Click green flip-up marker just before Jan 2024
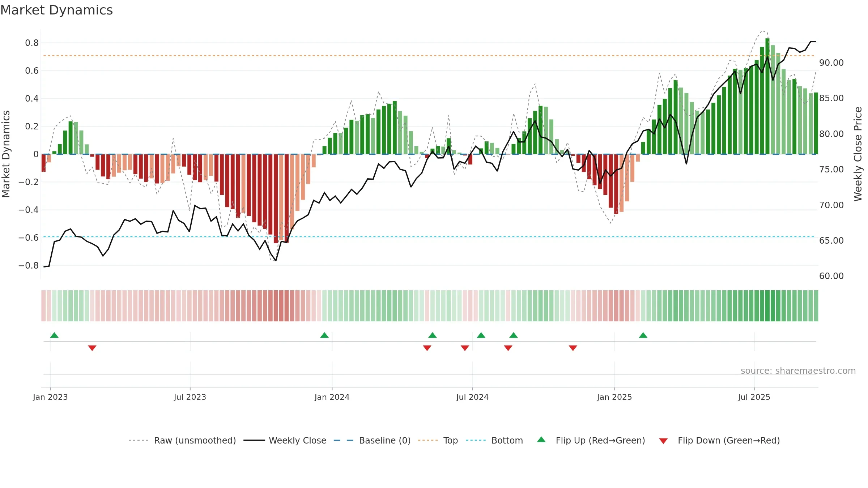Viewport: 868px width, 488px height. click(324, 335)
